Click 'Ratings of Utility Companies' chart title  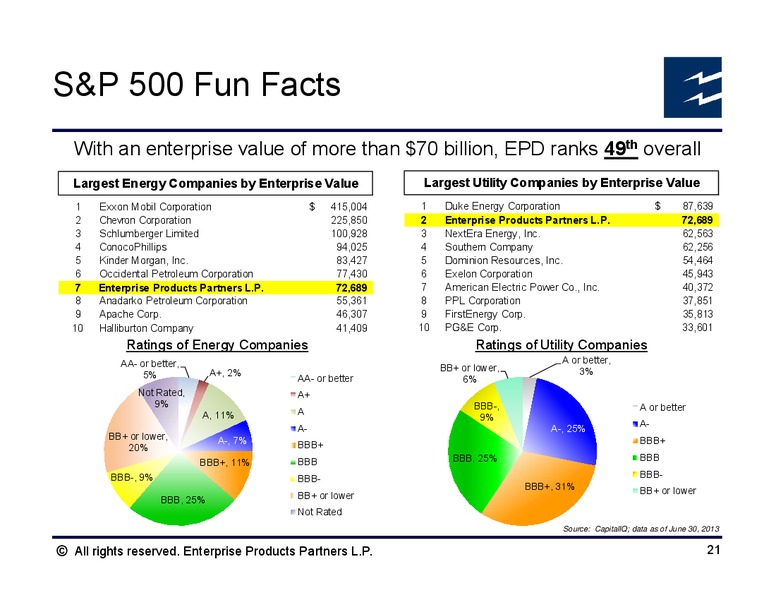point(561,345)
